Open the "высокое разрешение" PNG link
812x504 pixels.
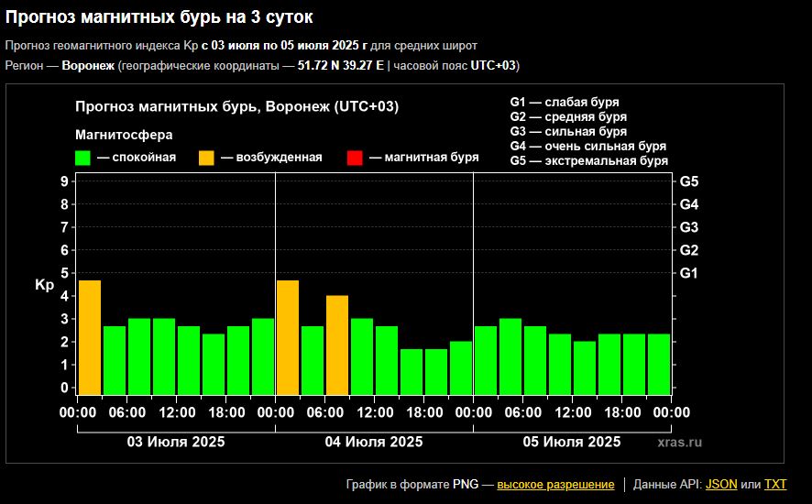[555, 484]
